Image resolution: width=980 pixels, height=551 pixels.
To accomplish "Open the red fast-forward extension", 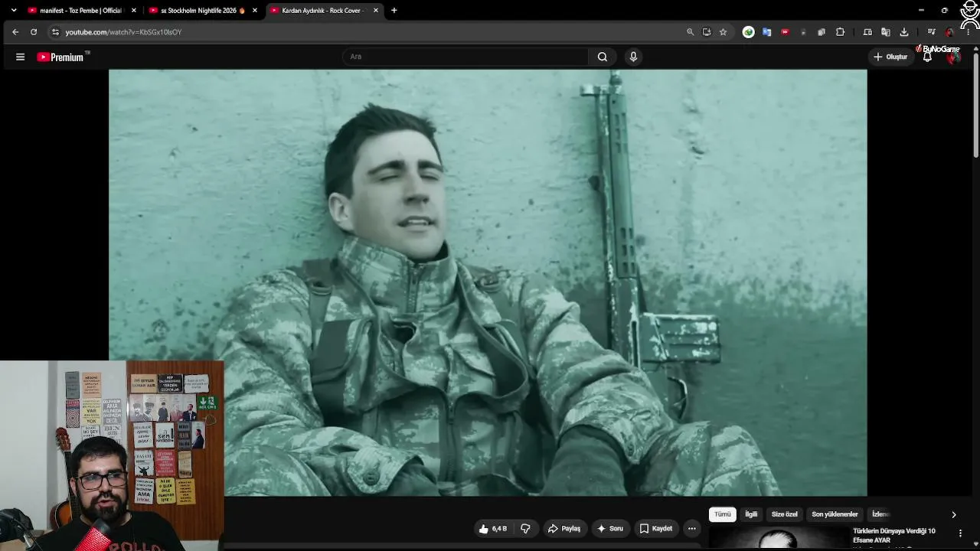I will [785, 32].
